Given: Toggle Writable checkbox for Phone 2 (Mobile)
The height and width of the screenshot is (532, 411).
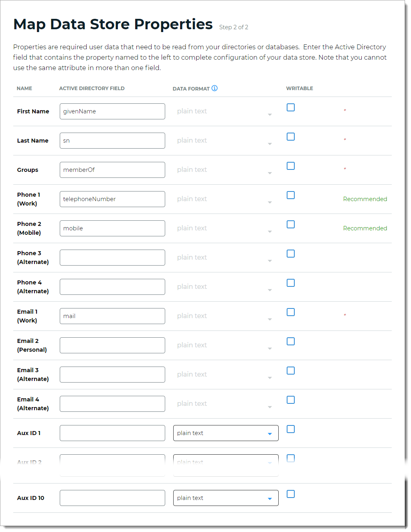Looking at the screenshot, I should tap(291, 224).
